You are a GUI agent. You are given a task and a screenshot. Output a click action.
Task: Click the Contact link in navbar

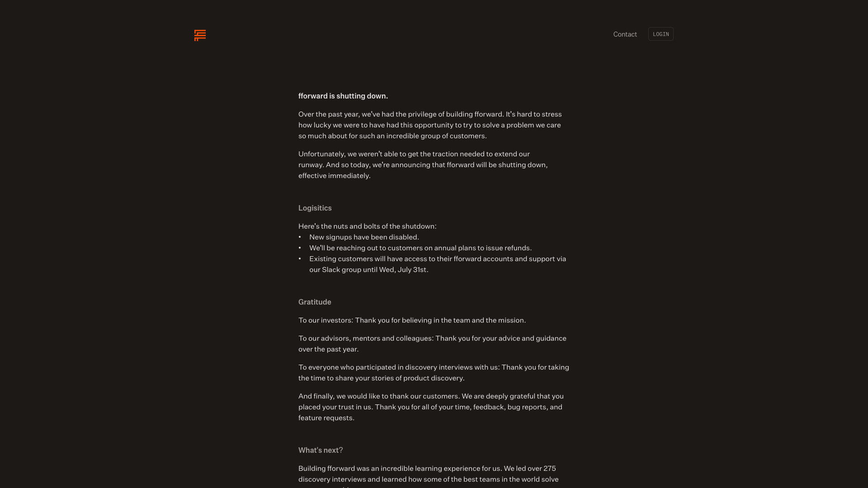tap(625, 34)
